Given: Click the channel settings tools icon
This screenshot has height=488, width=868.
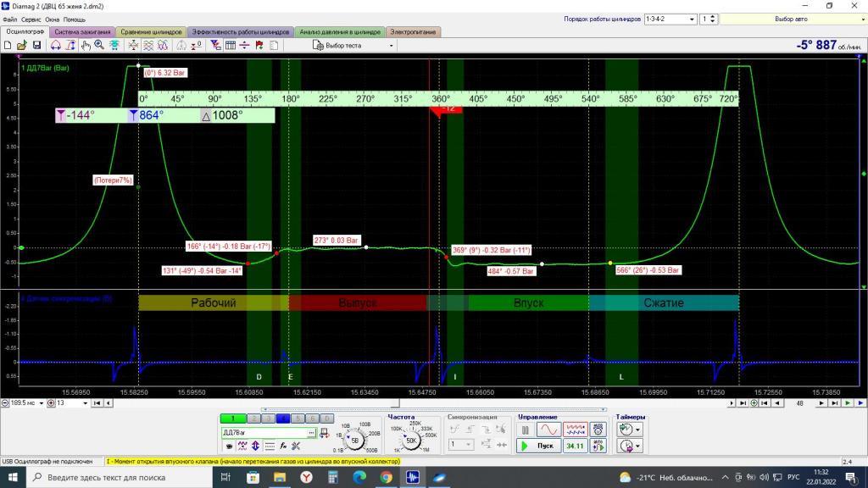Looking at the screenshot, I should point(296,446).
